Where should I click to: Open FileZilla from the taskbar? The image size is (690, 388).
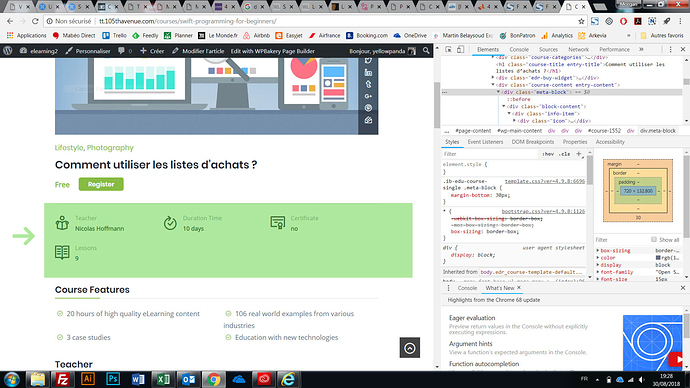62,379
